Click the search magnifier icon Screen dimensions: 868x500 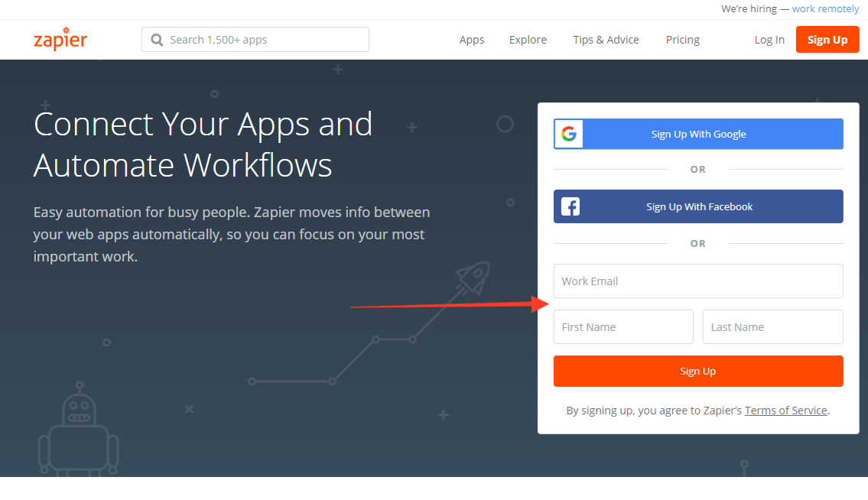click(x=157, y=39)
